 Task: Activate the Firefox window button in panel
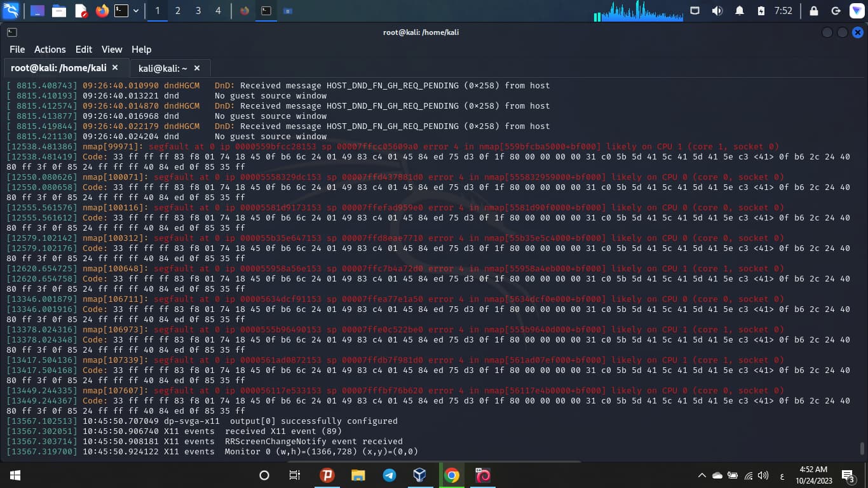tap(245, 11)
